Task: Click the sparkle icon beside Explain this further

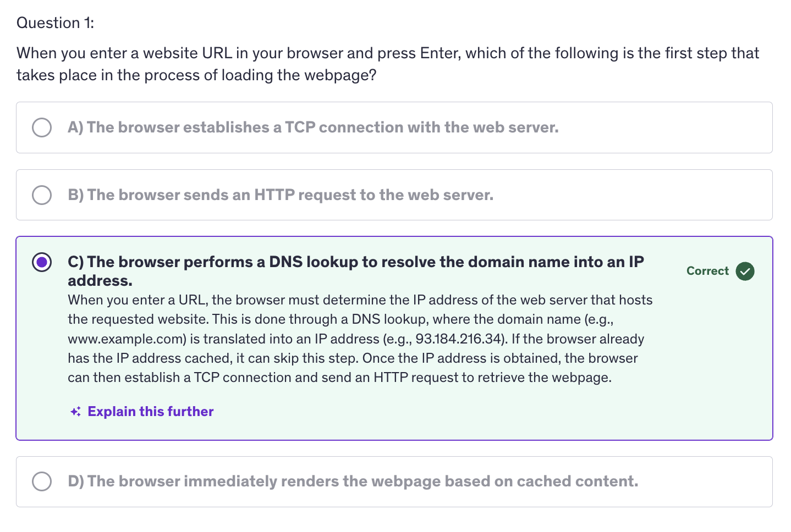Action: (76, 412)
